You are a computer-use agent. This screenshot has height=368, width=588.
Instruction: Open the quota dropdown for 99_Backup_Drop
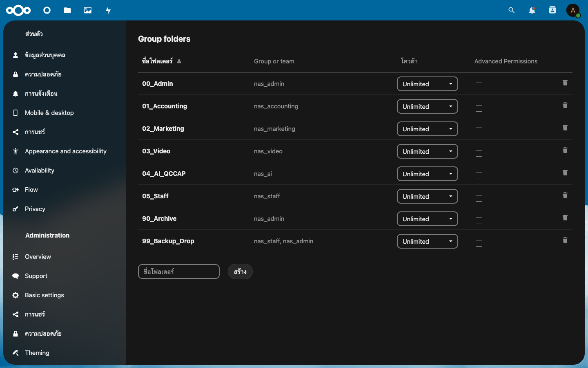pos(428,241)
